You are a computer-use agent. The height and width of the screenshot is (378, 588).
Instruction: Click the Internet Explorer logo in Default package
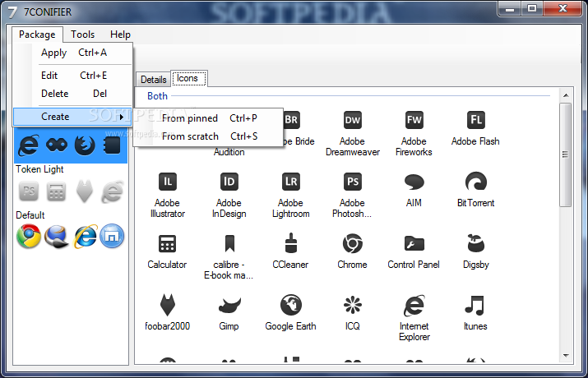(86, 237)
